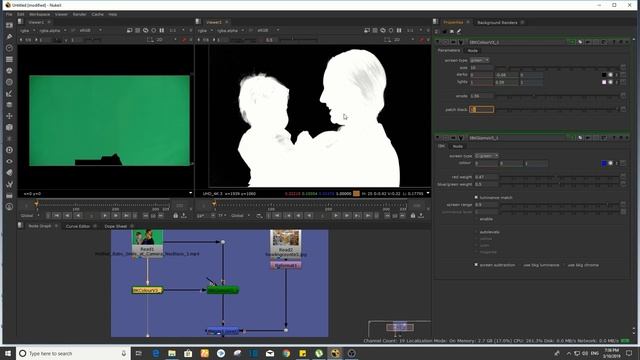The image size is (640, 360).
Task: Click the pause icon in right viewer toolbar
Action: click(399, 30)
